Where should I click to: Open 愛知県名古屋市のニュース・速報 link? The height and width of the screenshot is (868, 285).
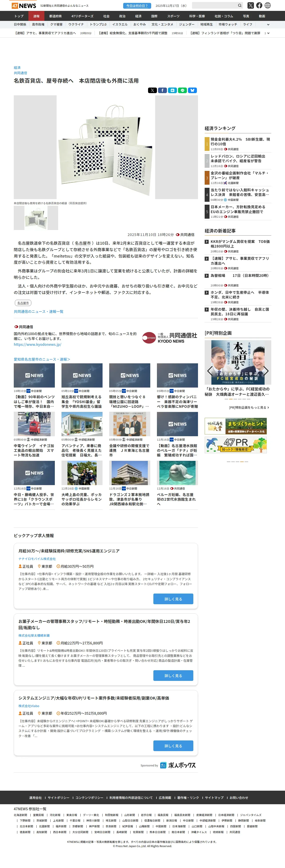click(x=42, y=360)
